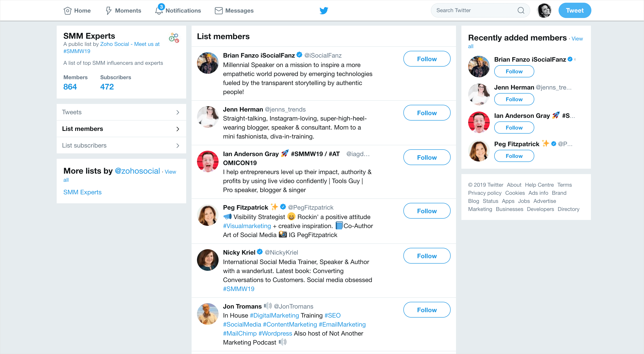Select the List subscribers menu item
644x354 pixels.
click(x=84, y=145)
